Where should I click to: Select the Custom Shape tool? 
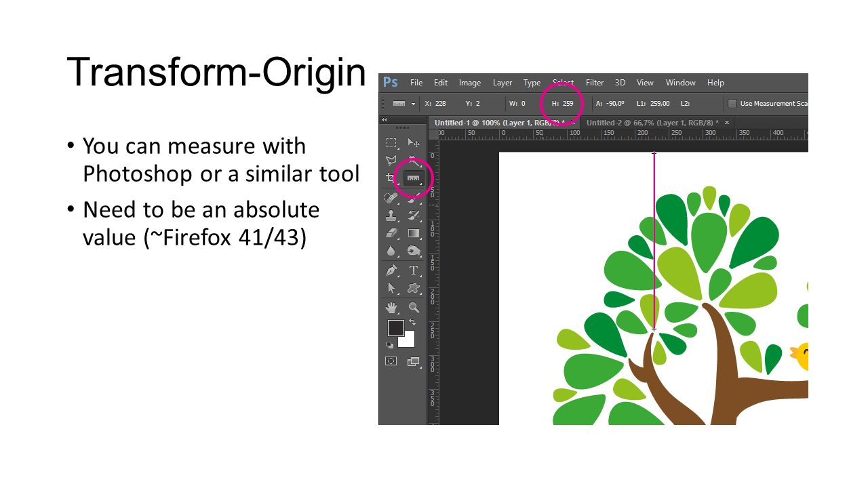414,288
